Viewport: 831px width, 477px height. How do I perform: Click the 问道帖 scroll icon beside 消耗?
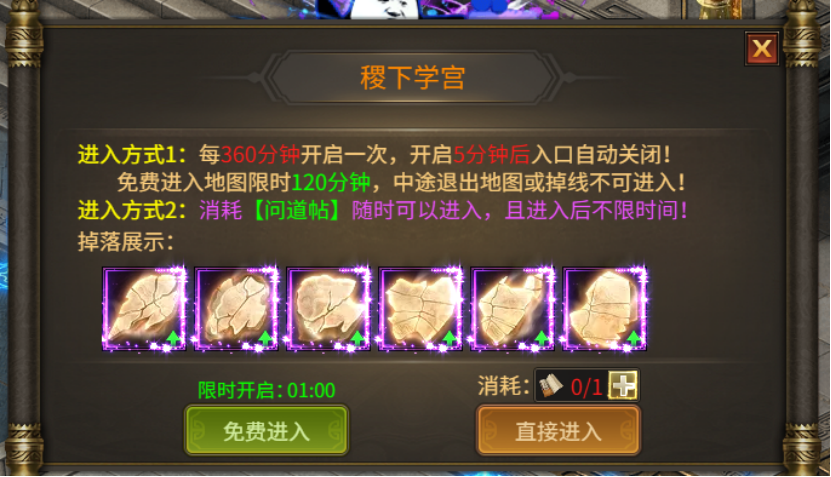pos(551,386)
